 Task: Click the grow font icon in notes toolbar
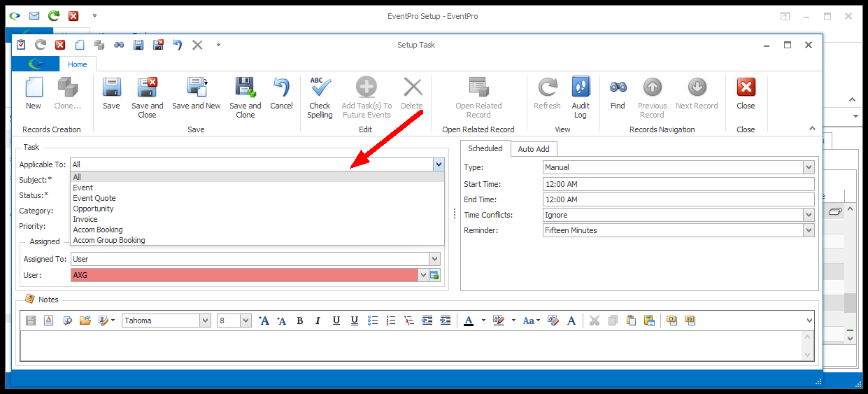tap(264, 321)
